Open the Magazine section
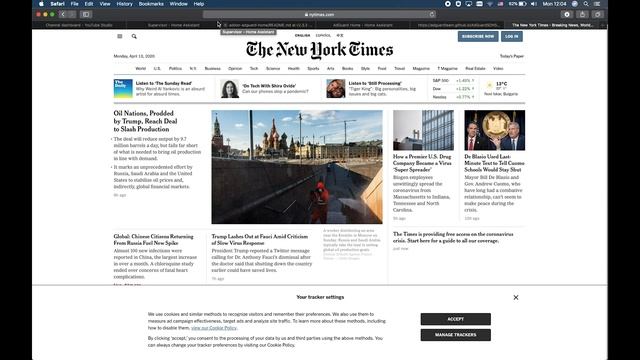This screenshot has width=640, height=360. point(421,69)
